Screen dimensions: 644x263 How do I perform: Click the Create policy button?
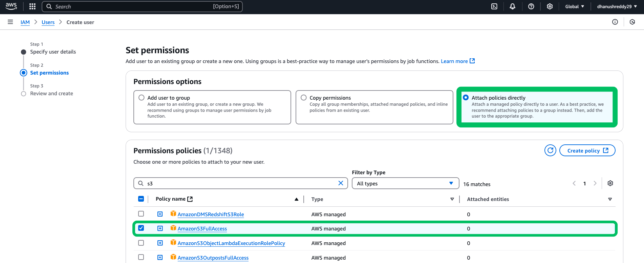pyautogui.click(x=587, y=150)
